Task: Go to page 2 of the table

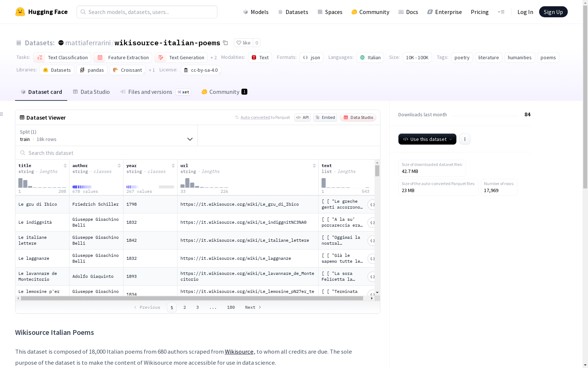Action: point(184,307)
